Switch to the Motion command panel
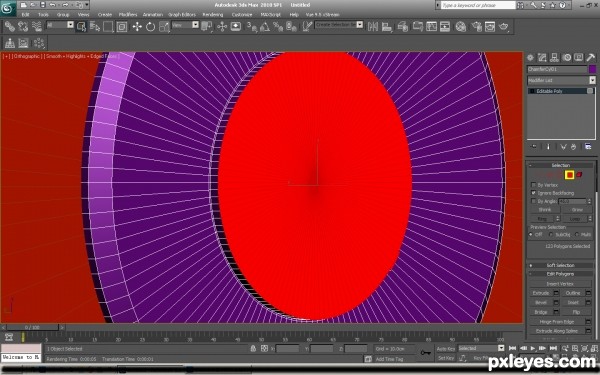Viewport: 600px width, 375px height. pos(567,58)
